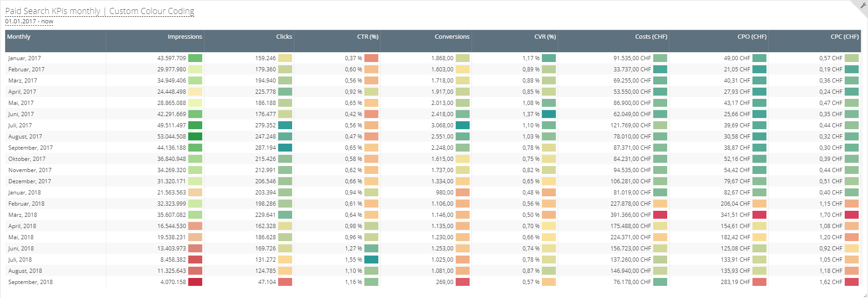Click red swatch beside 1,70 CHF CPC
Image resolution: width=868 pixels, height=298 pixels.
click(x=852, y=215)
